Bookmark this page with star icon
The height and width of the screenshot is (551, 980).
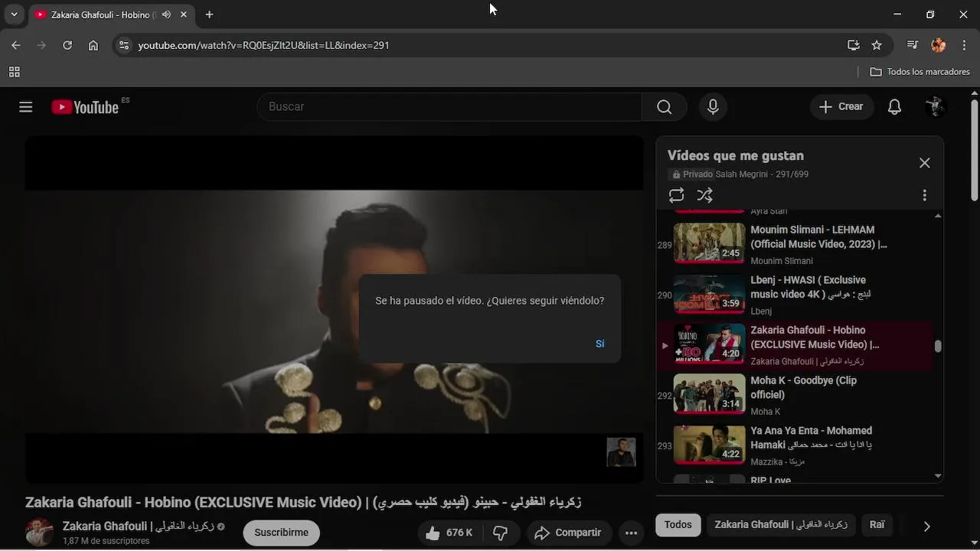[877, 45]
